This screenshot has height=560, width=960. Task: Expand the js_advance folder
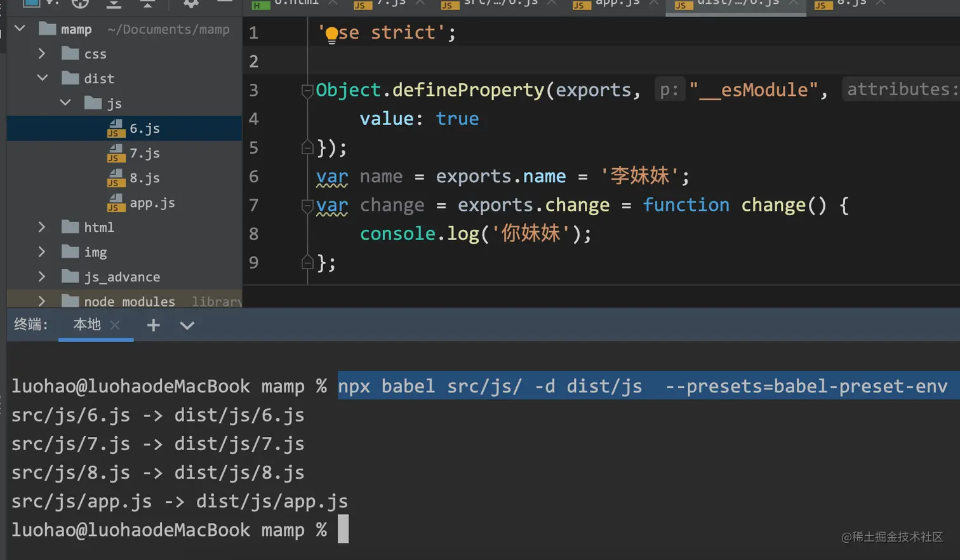[42, 276]
